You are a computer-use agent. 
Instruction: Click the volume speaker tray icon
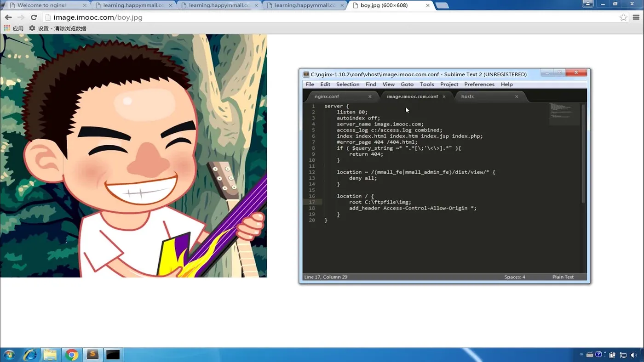pos(633,355)
